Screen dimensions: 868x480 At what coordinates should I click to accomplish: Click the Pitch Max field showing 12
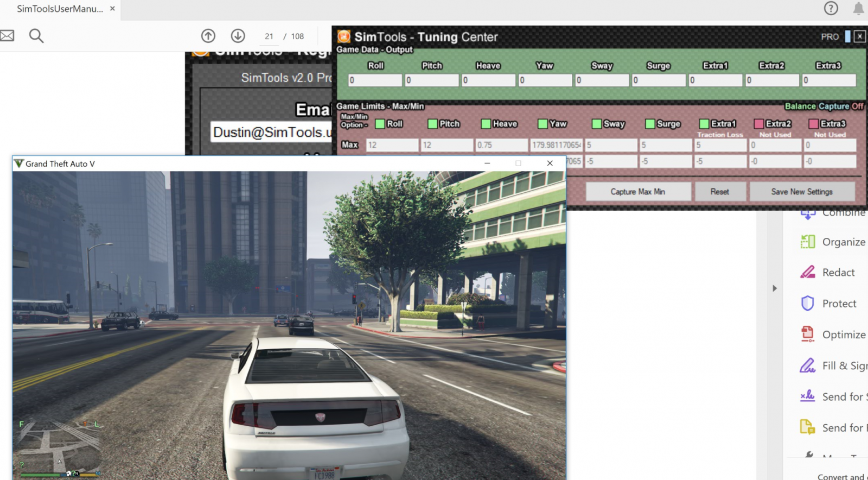pos(447,145)
